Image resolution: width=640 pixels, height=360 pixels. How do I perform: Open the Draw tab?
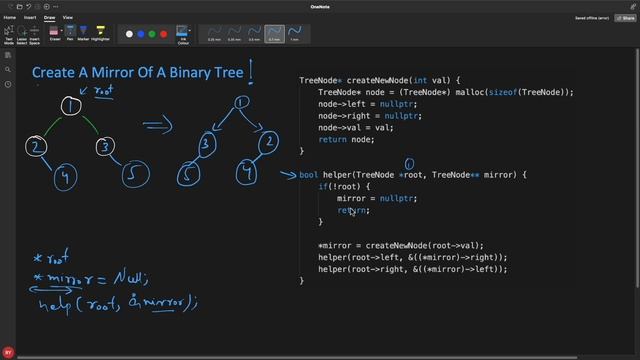pos(49,18)
